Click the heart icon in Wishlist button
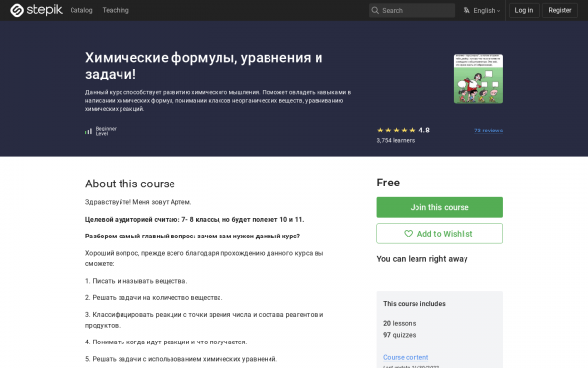 408,234
